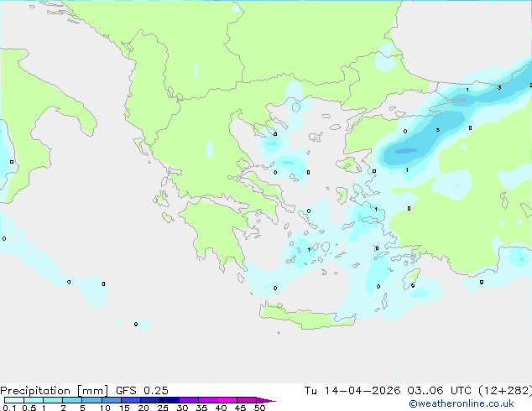Image resolution: width=532 pixels, height=411 pixels.
Task: Click the '0.1' legend scale label
Action: 9,408
